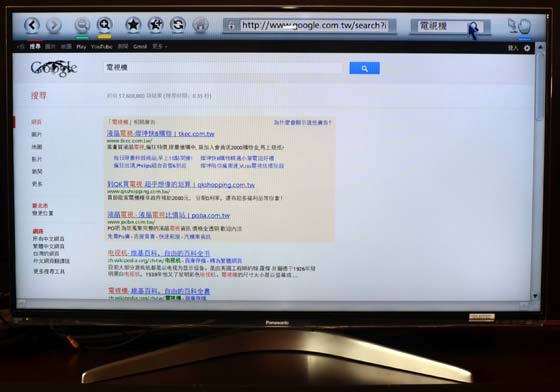Click the blue Google search button

[364, 68]
